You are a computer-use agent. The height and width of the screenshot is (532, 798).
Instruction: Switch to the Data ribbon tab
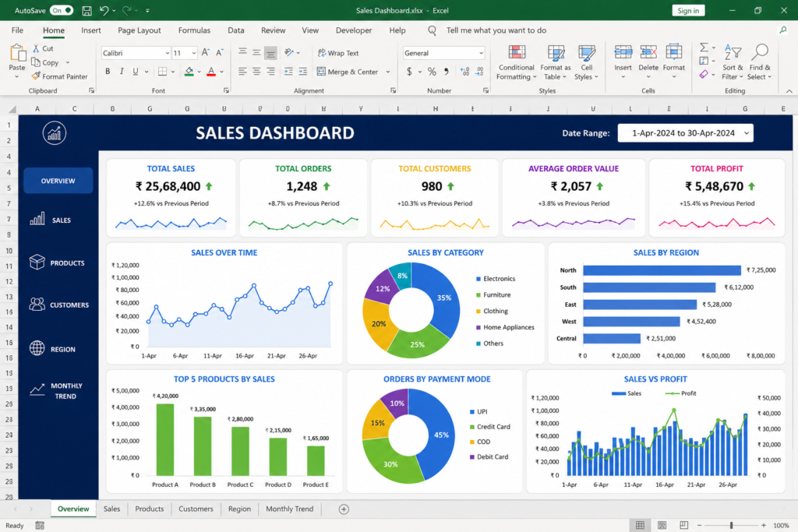235,30
